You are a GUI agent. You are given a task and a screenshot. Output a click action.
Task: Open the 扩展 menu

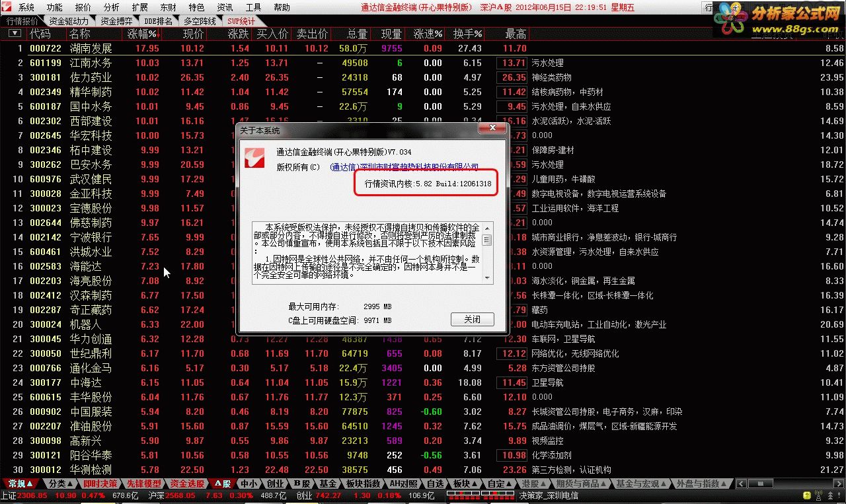(x=140, y=7)
